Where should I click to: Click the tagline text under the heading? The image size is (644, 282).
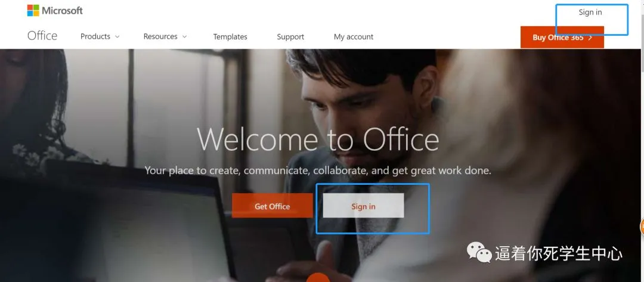318,171
